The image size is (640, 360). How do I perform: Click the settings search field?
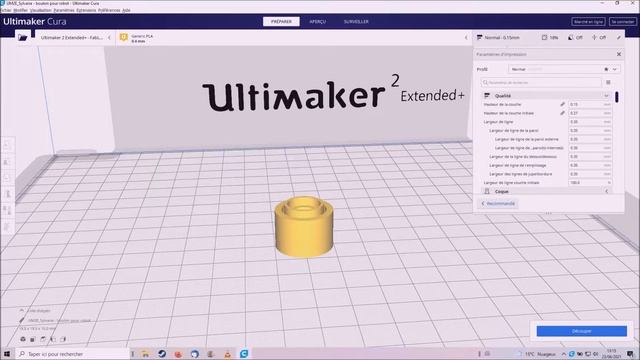pyautogui.click(x=541, y=82)
